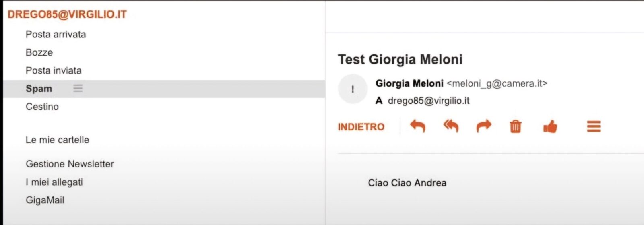644x225 pixels.
Task: Click the thumbs-up not-spam icon
Action: [550, 127]
